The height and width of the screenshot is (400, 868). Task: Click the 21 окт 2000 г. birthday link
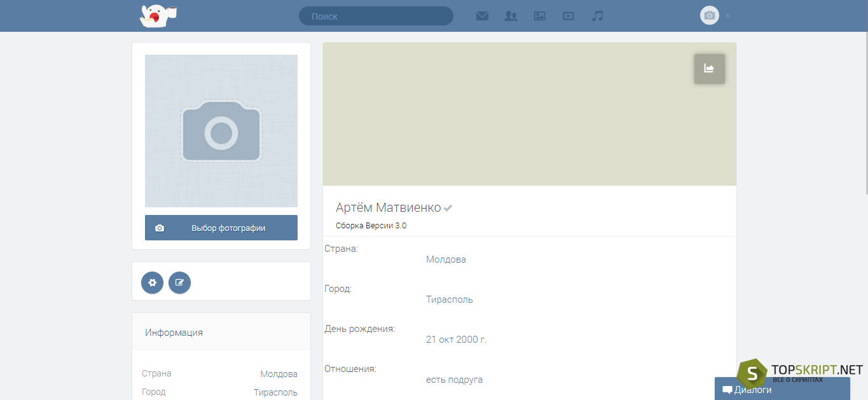(x=456, y=340)
